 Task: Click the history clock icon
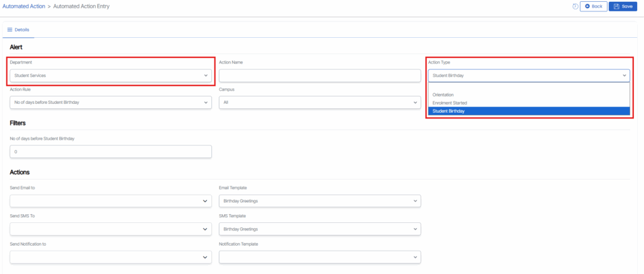pos(575,6)
